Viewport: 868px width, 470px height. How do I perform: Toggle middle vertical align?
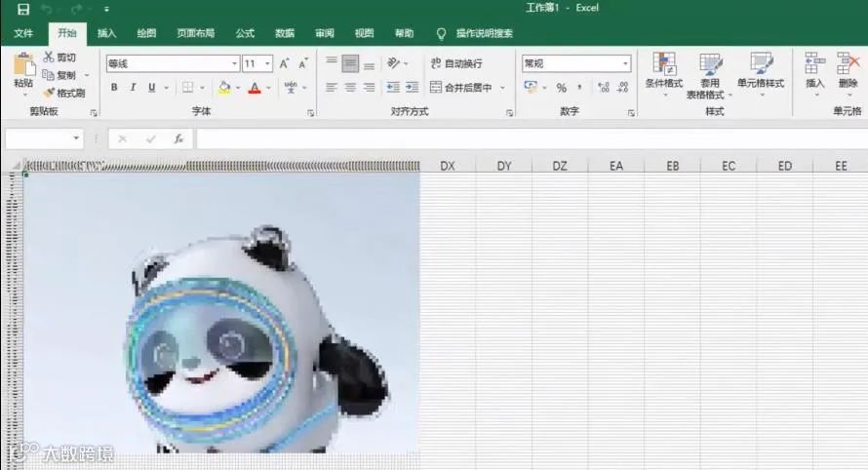pyautogui.click(x=350, y=63)
